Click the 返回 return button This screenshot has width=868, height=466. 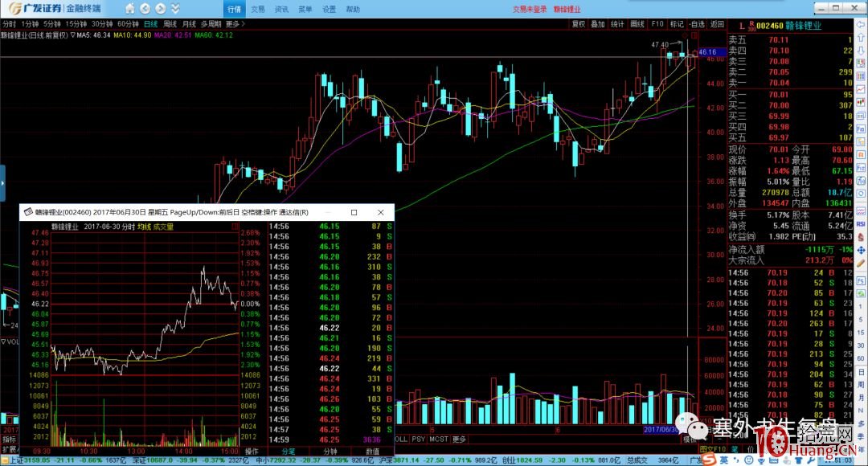pos(717,24)
